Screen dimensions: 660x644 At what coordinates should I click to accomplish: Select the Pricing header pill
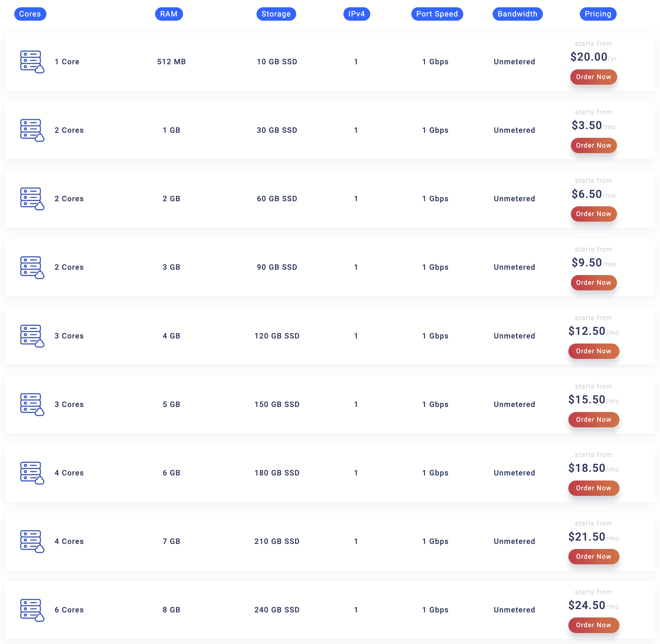pyautogui.click(x=598, y=14)
